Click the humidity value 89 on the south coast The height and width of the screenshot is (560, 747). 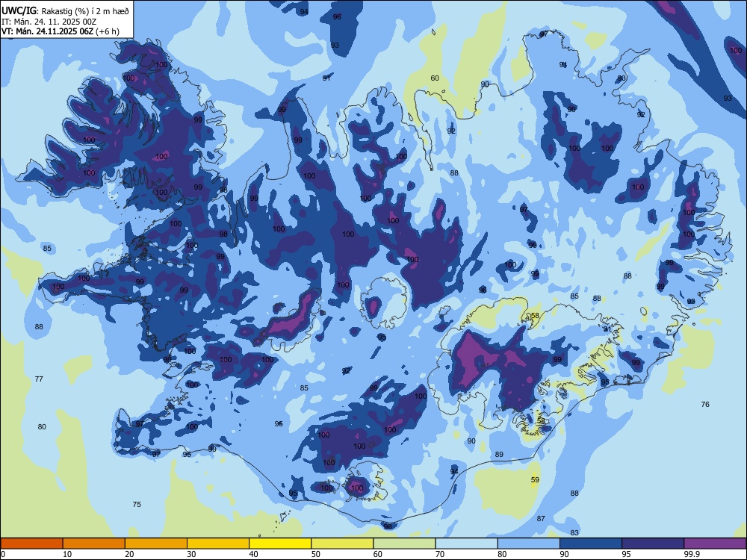[x=499, y=454]
